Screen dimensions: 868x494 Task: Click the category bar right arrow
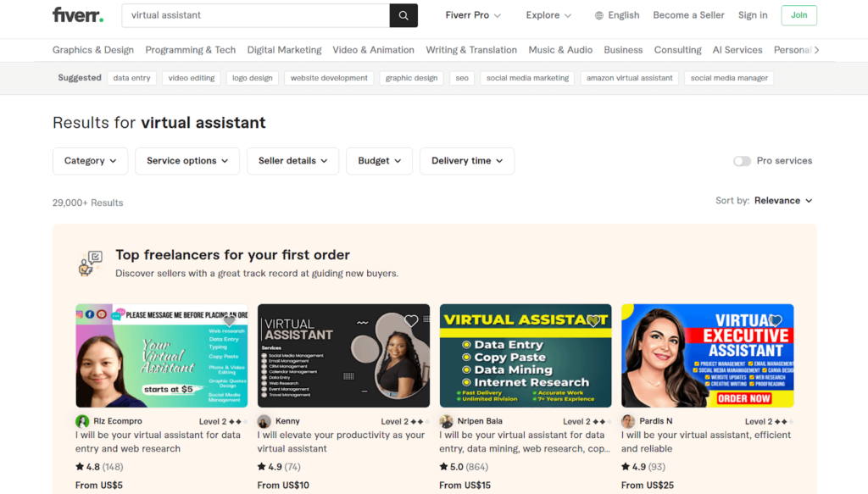pyautogui.click(x=816, y=50)
